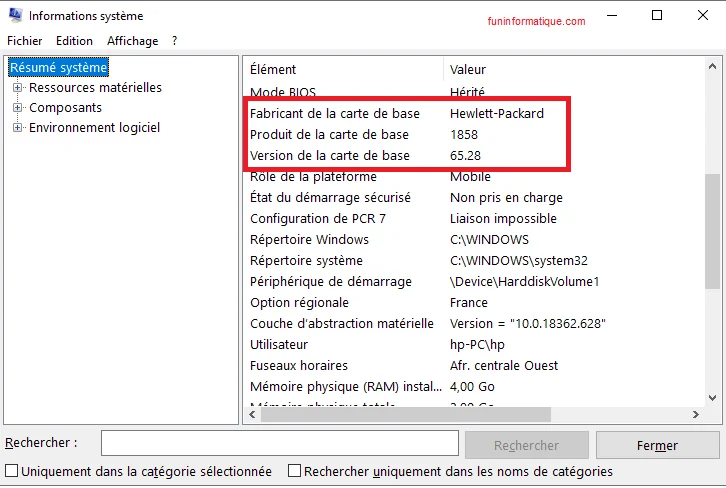
Task: Select the hp-PC\hp value
Action: [477, 345]
